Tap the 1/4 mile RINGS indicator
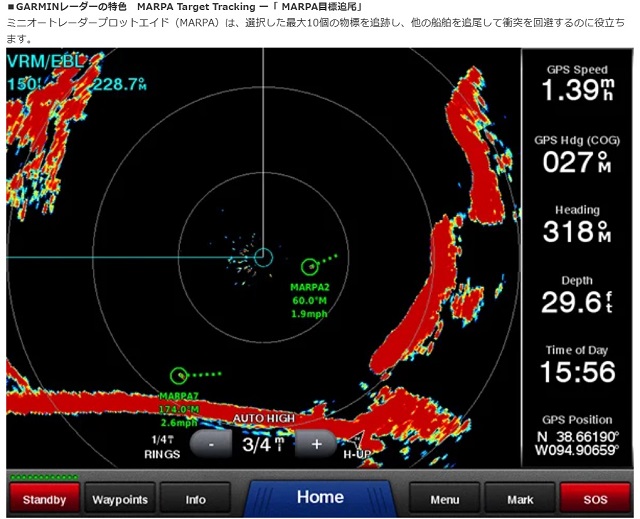 162,447
